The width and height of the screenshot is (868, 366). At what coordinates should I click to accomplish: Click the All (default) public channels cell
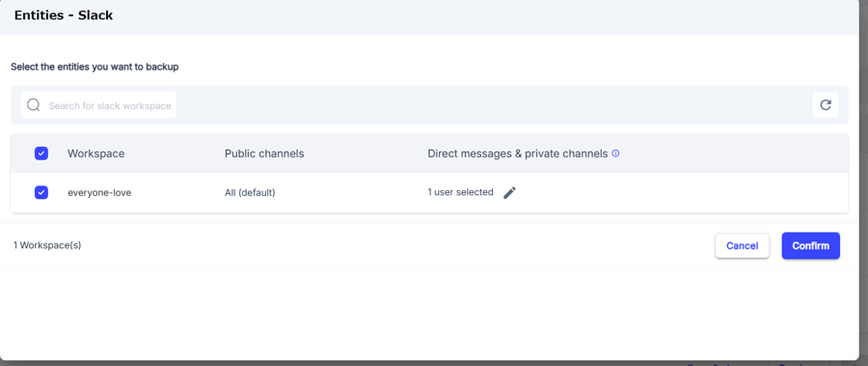coord(250,193)
